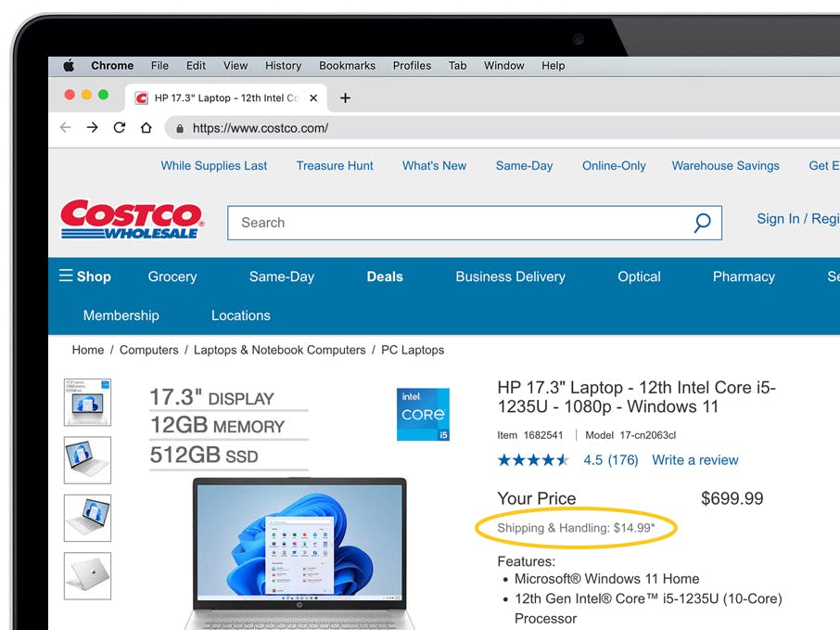
Task: Click the back navigation arrow
Action: (65, 128)
